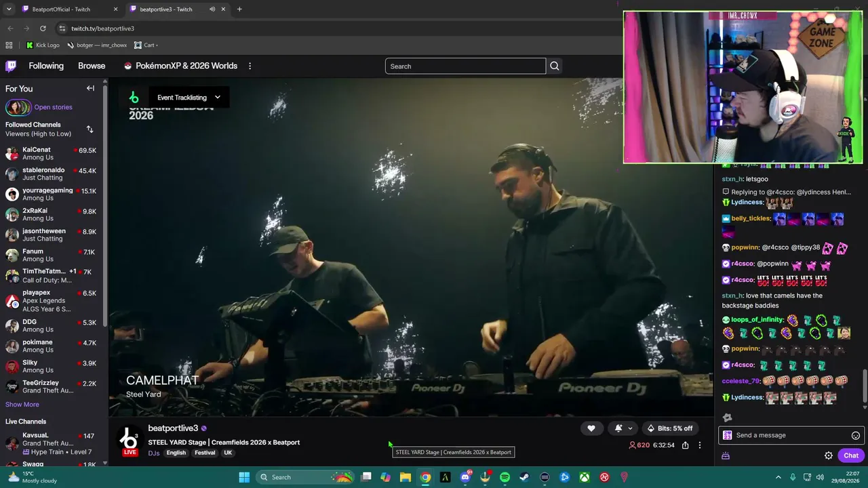Click the Send a message chat box
This screenshot has height=488, width=868.
(791, 435)
